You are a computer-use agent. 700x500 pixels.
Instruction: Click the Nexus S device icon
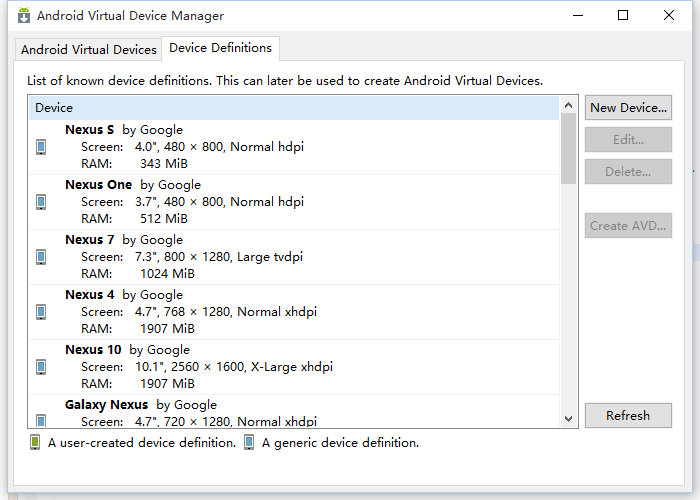pos(41,147)
